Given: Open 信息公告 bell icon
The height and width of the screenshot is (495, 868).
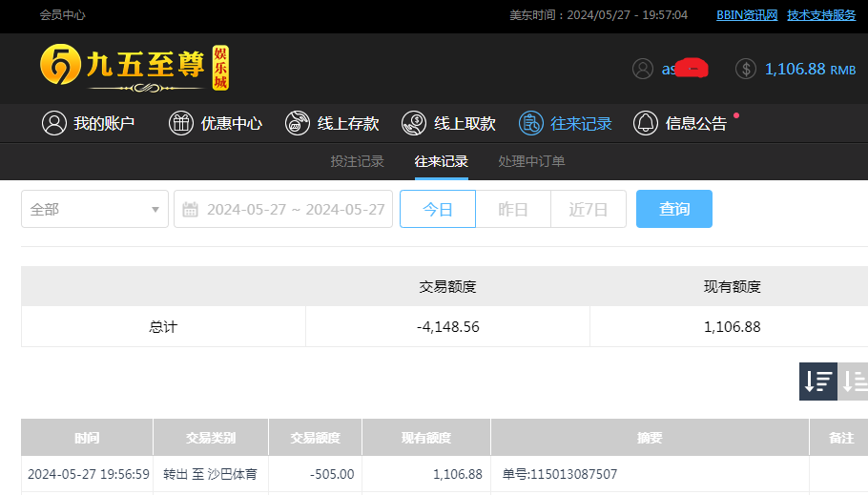Looking at the screenshot, I should click(647, 123).
